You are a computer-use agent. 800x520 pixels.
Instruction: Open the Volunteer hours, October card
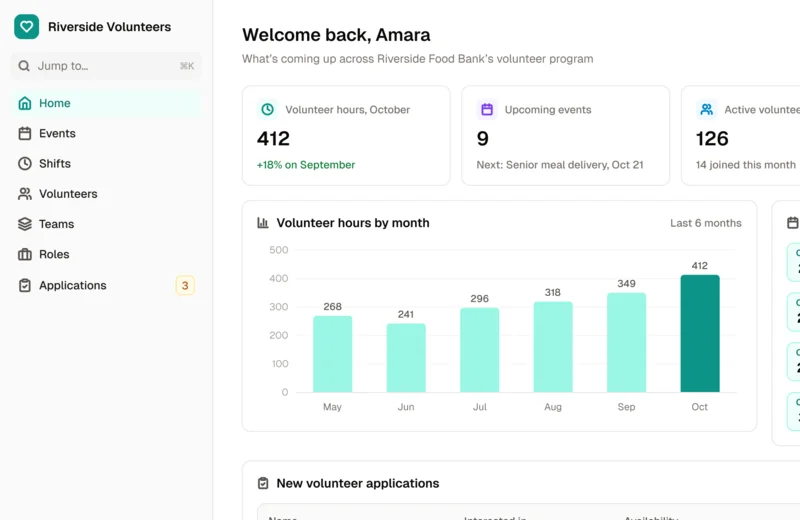coord(346,135)
